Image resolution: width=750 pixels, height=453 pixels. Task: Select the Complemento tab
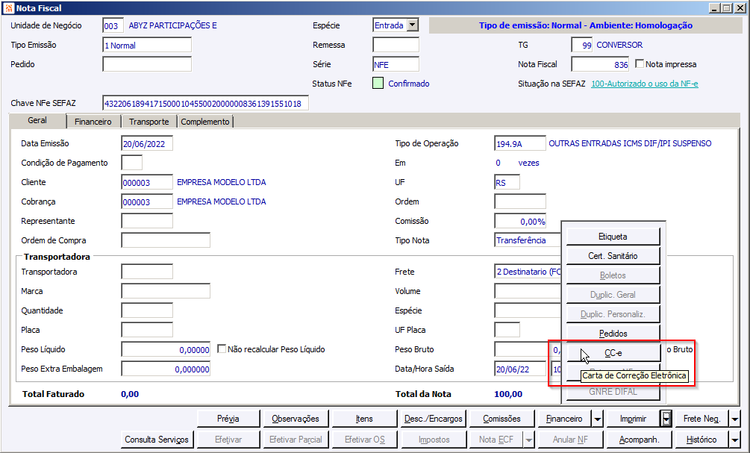pyautogui.click(x=205, y=122)
